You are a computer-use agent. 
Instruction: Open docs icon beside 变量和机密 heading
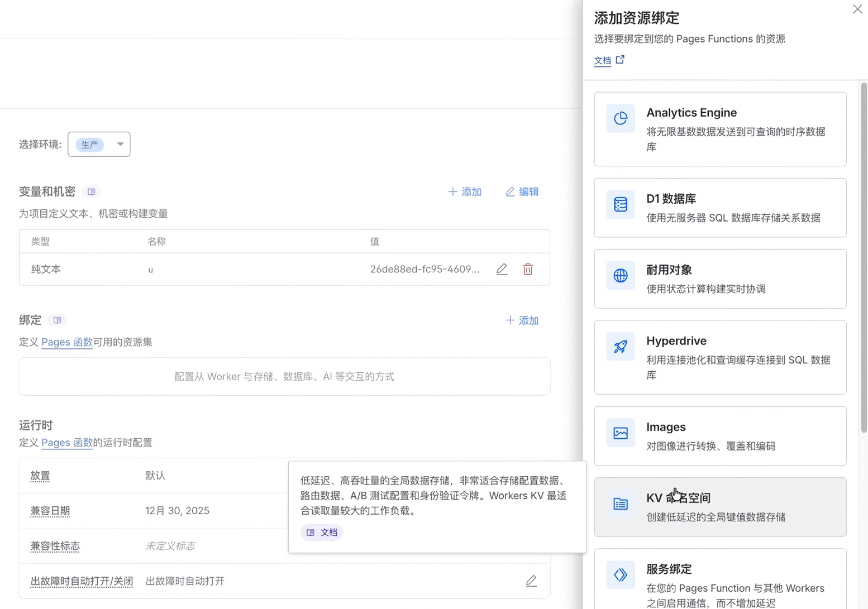[x=91, y=191]
